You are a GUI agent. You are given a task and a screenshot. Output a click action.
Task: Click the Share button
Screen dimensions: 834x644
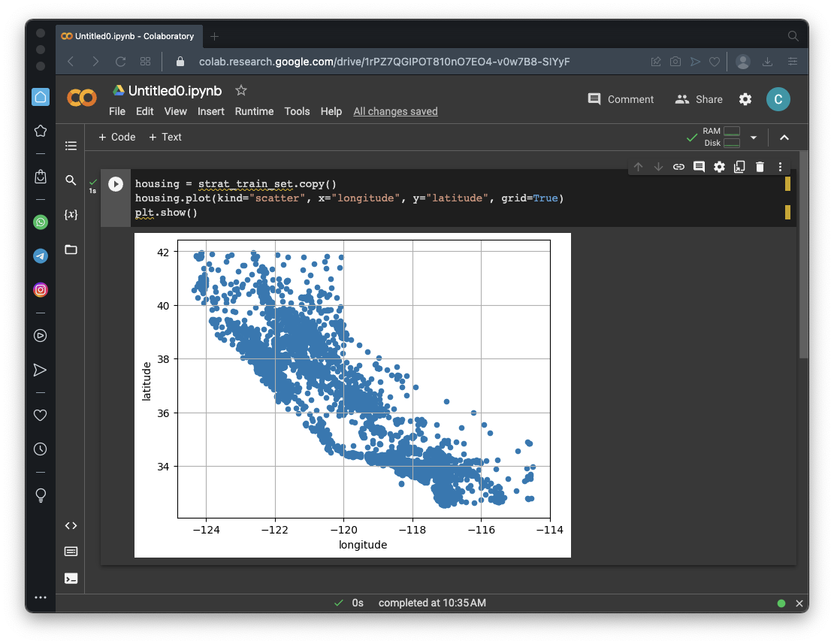tap(699, 99)
